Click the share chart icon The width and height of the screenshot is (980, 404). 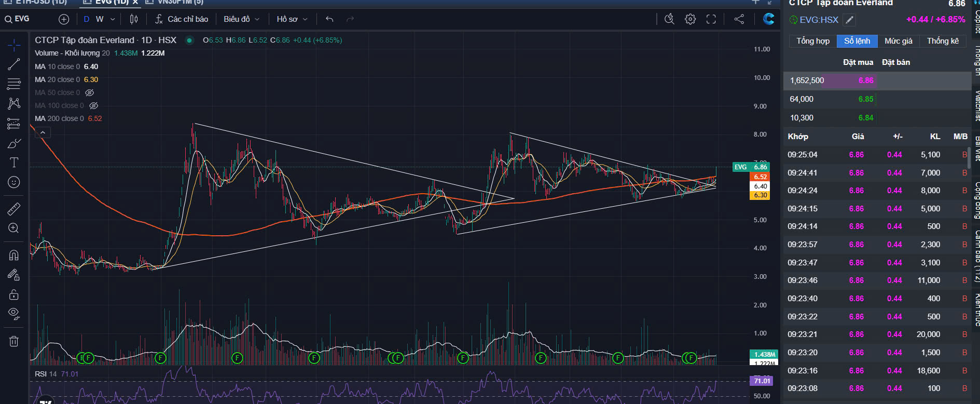(739, 19)
